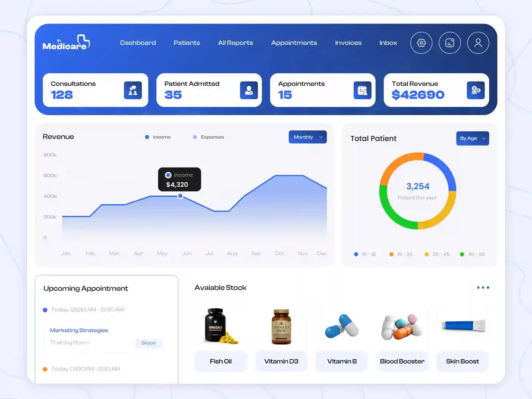Viewport: 532px width, 399px height.
Task: Open Appointments in the top navigation
Action: point(294,43)
